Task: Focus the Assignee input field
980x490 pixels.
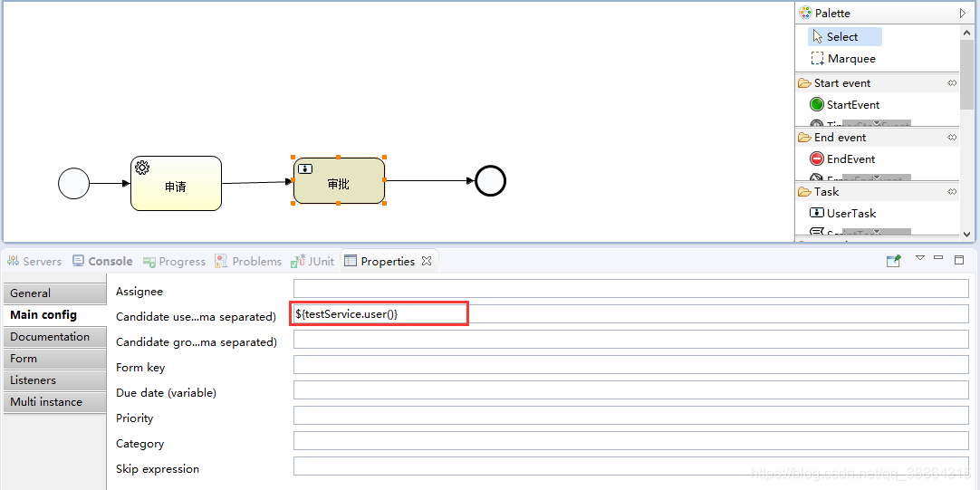Action: [631, 289]
